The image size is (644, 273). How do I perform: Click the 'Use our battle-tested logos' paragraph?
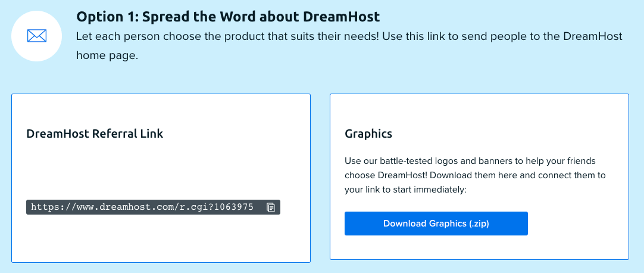click(x=475, y=176)
